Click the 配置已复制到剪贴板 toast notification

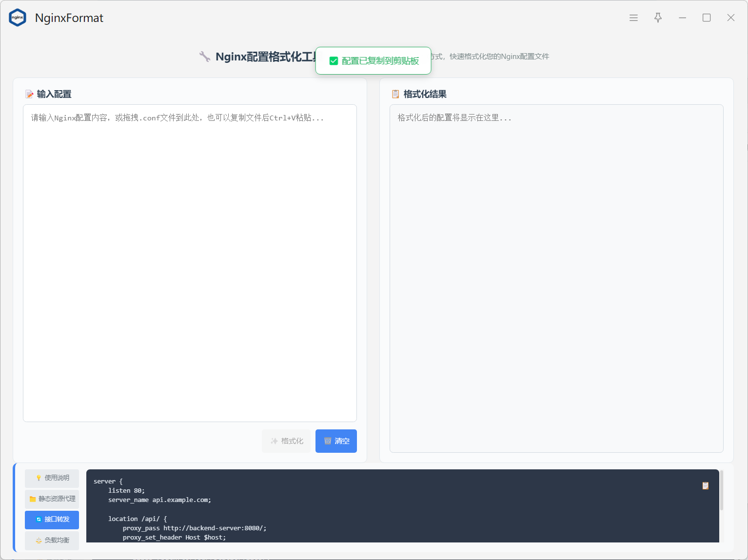(x=374, y=60)
